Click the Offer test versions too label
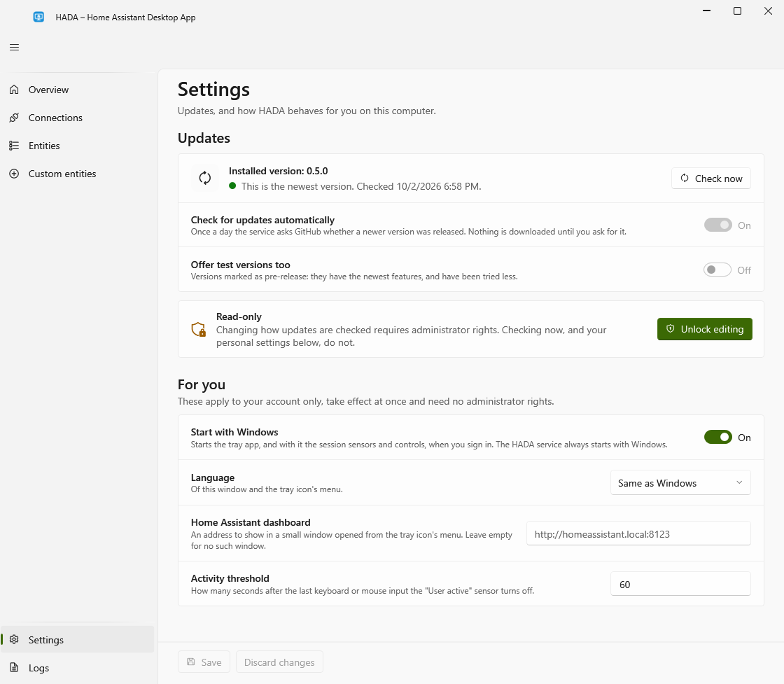Viewport: 784px width, 684px height. click(241, 265)
